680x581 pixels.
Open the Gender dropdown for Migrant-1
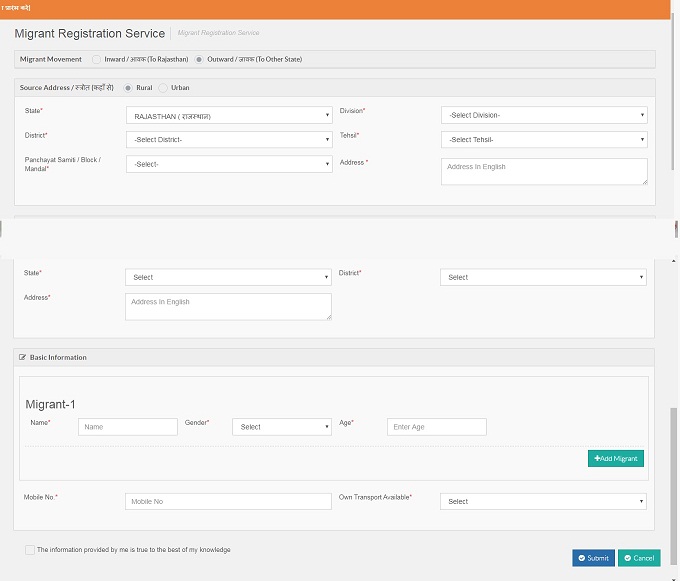pyautogui.click(x=281, y=427)
